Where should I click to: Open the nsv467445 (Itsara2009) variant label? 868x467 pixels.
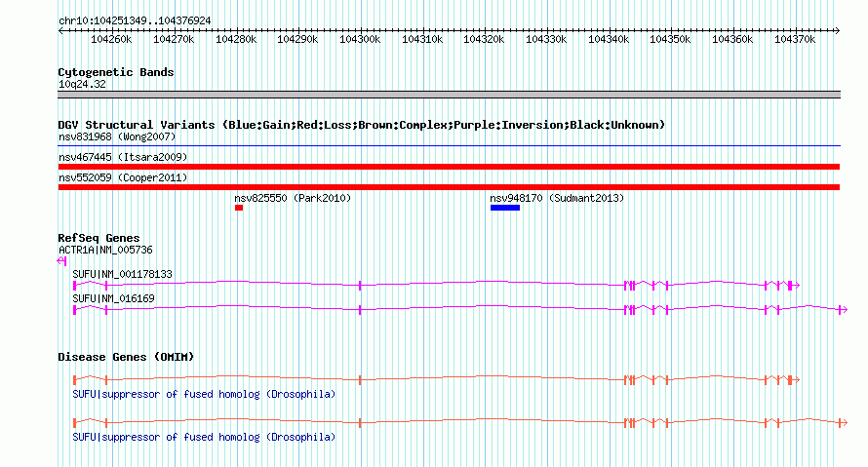pyautogui.click(x=123, y=157)
